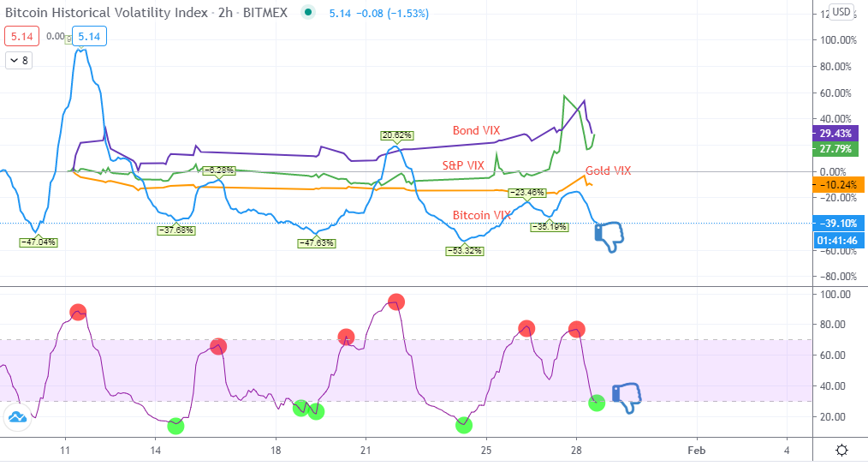
Task: Click the green market status dot
Action: pyautogui.click(x=308, y=12)
